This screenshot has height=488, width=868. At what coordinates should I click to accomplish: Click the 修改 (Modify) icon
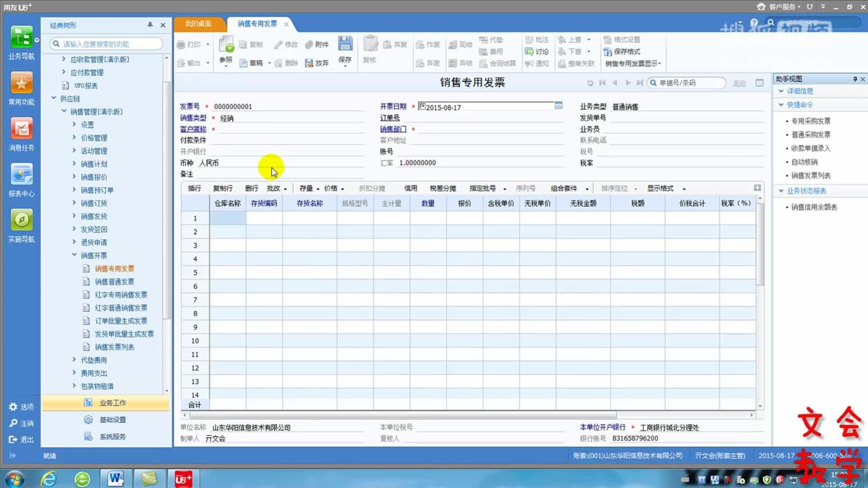(286, 44)
